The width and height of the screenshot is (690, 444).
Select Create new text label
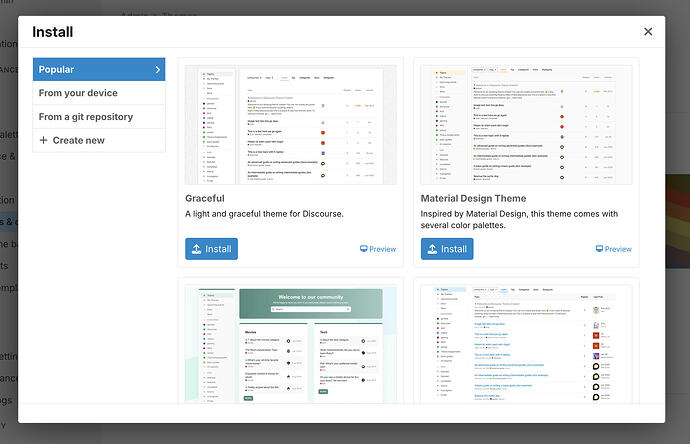(x=78, y=140)
